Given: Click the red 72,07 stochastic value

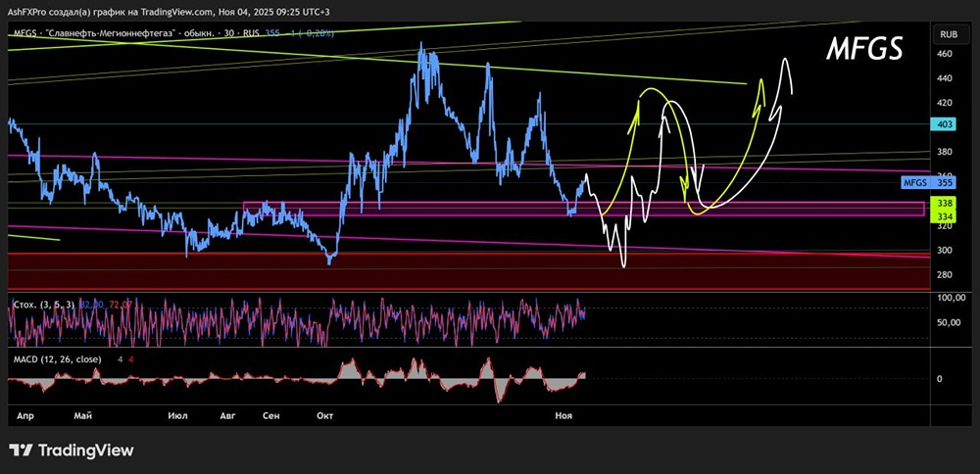Looking at the screenshot, I should point(120,305).
